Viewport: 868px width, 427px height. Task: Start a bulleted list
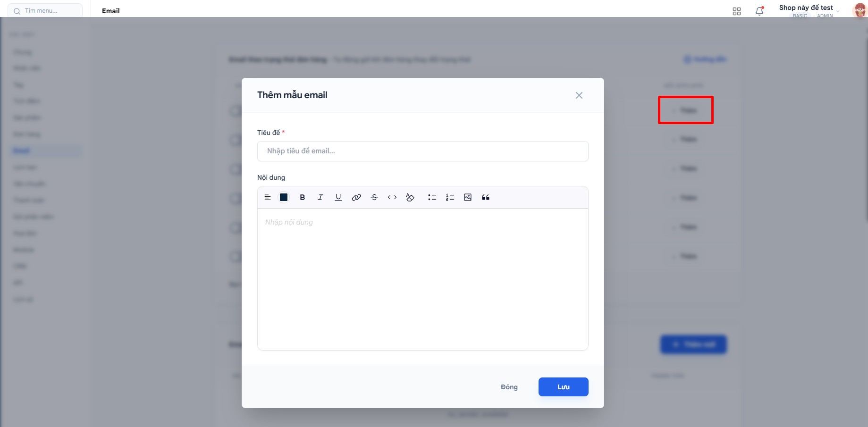[432, 197]
